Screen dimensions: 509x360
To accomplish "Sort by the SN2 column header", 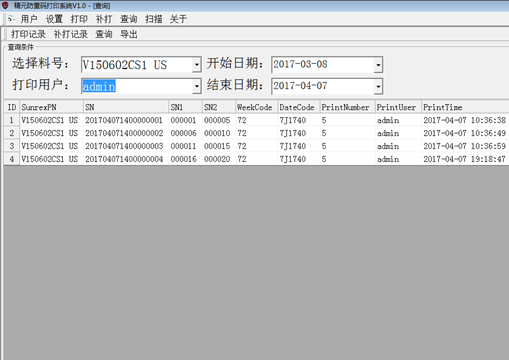I will pyautogui.click(x=219, y=107).
